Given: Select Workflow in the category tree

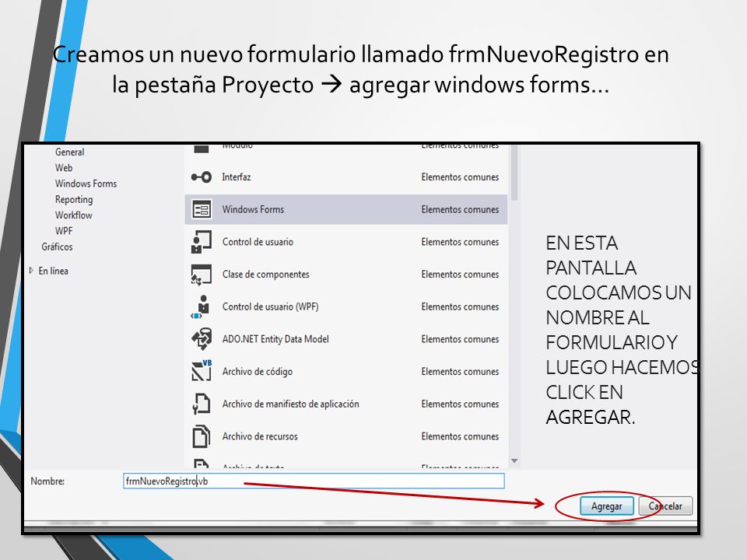Looking at the screenshot, I should pyautogui.click(x=73, y=215).
